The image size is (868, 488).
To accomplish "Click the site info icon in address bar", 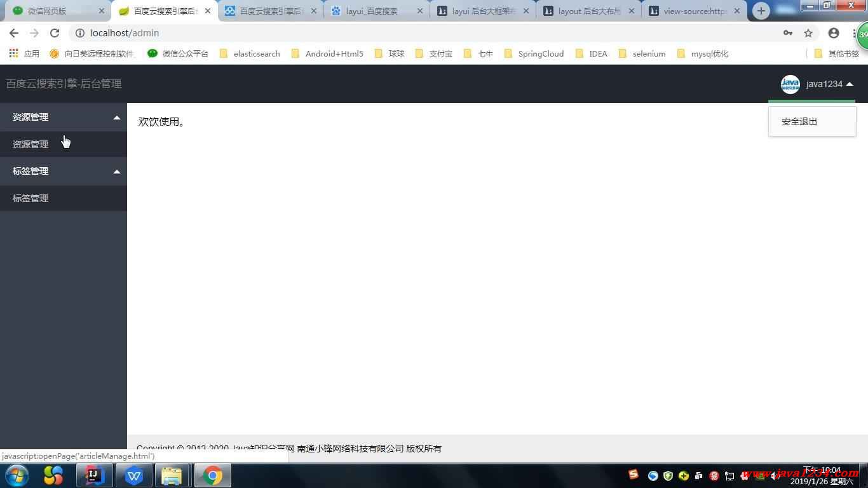I will 79,33.
